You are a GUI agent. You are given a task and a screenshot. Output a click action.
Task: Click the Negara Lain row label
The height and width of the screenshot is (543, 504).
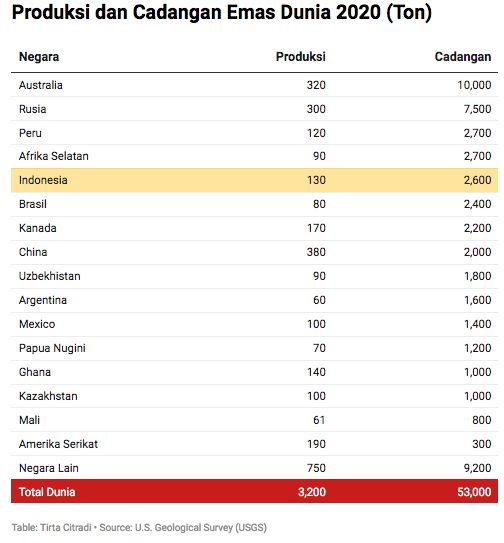click(x=49, y=468)
